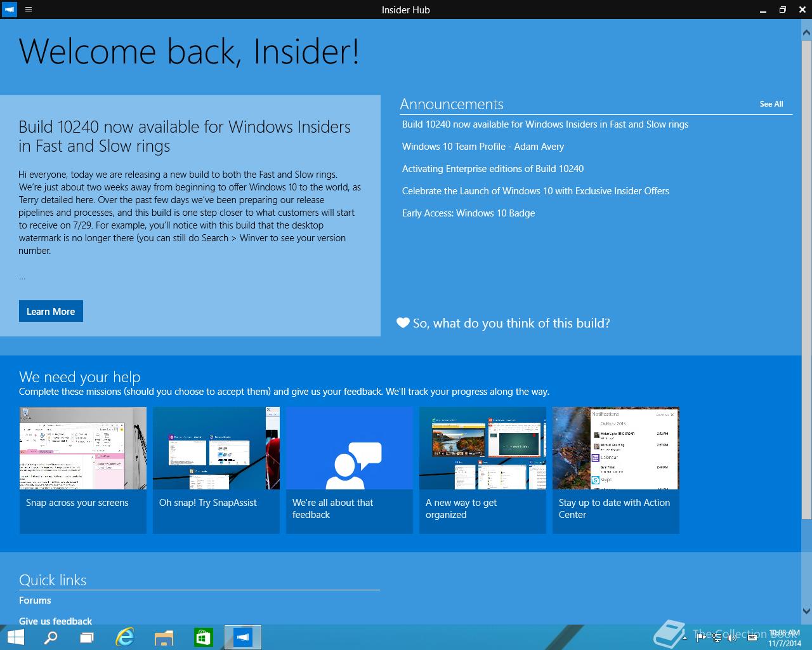The width and height of the screenshot is (812, 650).
Task: Open the 'Snap across your screens' mission tile
Action: (x=83, y=470)
